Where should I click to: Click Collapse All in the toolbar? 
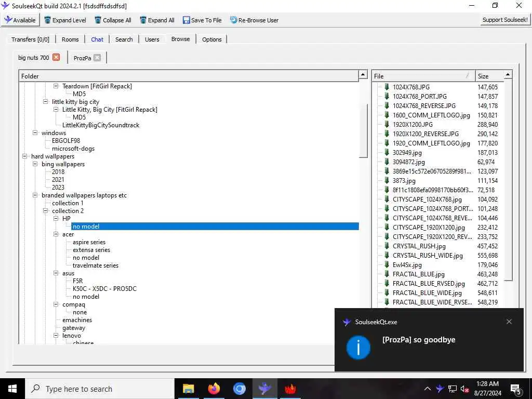pyautogui.click(x=113, y=20)
